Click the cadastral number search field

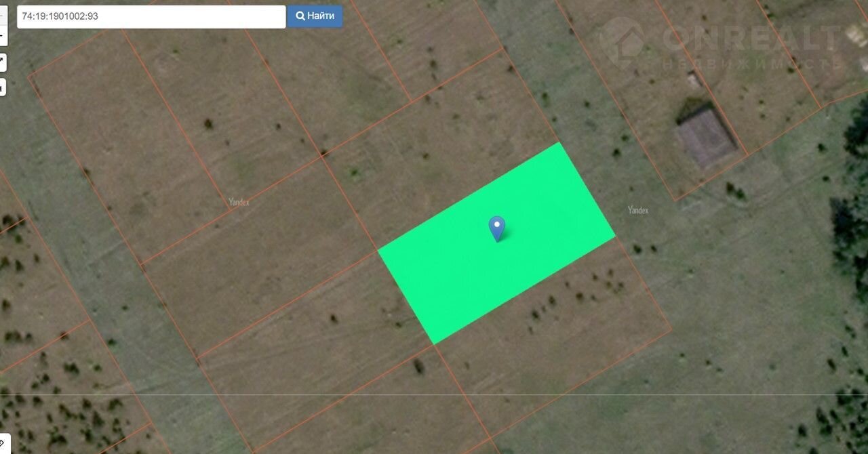(x=151, y=16)
